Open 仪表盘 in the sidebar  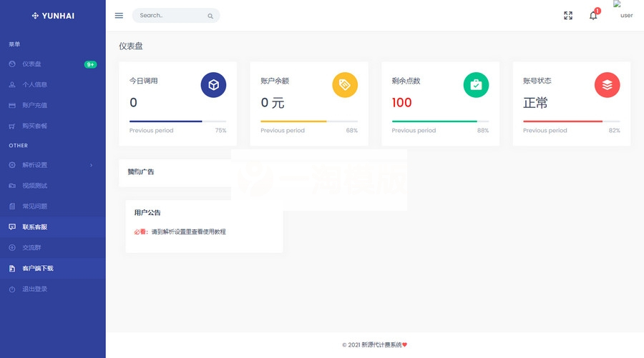(31, 64)
